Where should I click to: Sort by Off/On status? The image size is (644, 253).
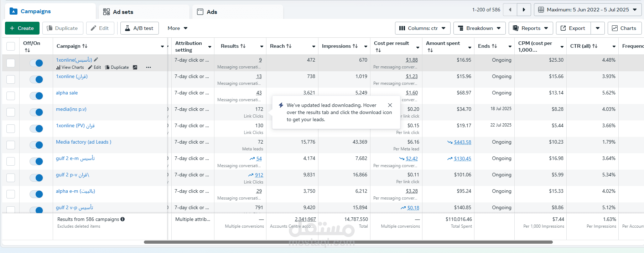pyautogui.click(x=27, y=50)
